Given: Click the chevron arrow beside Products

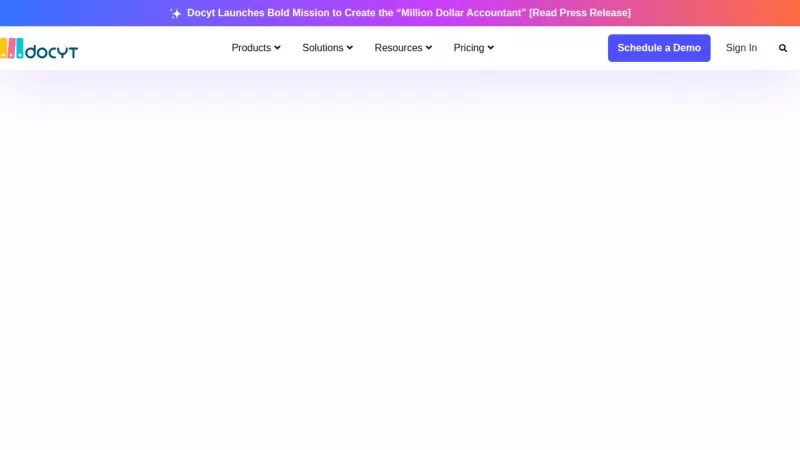Looking at the screenshot, I should coord(277,48).
